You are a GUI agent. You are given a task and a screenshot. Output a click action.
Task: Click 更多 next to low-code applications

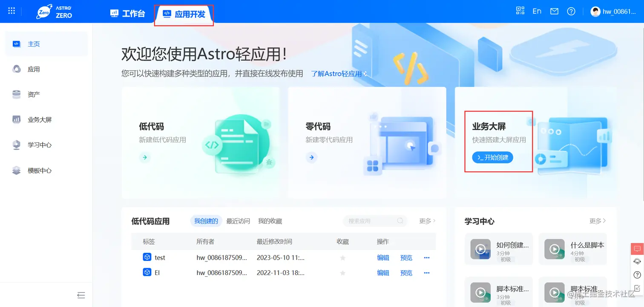(425, 221)
